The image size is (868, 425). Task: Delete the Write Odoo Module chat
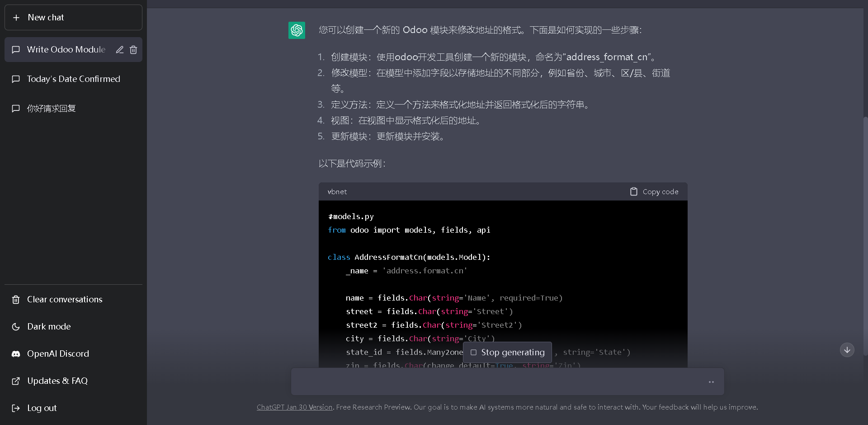[x=133, y=50]
